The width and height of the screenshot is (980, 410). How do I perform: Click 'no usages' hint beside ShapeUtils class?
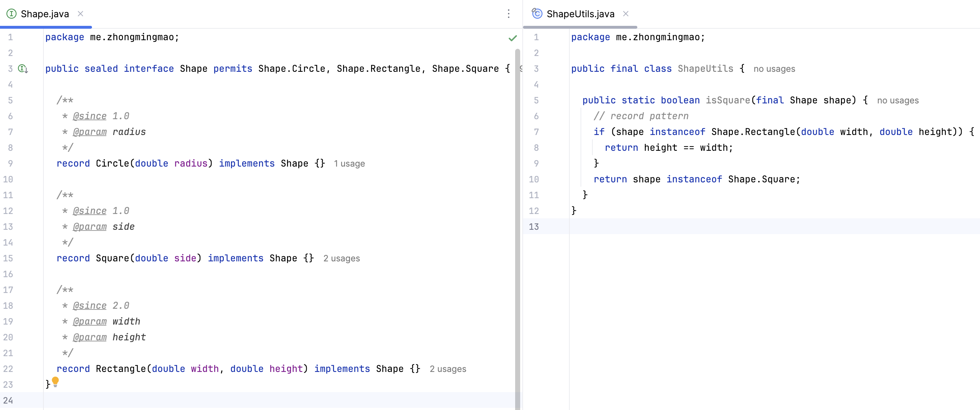point(774,69)
